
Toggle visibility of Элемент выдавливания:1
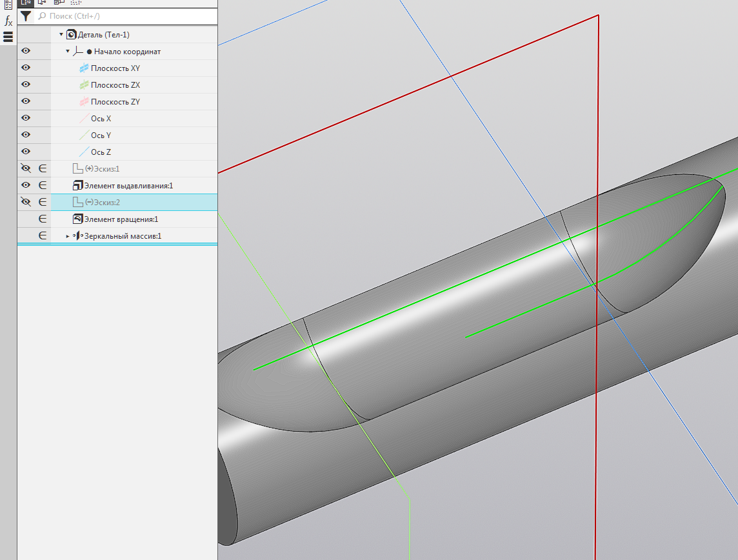[26, 186]
